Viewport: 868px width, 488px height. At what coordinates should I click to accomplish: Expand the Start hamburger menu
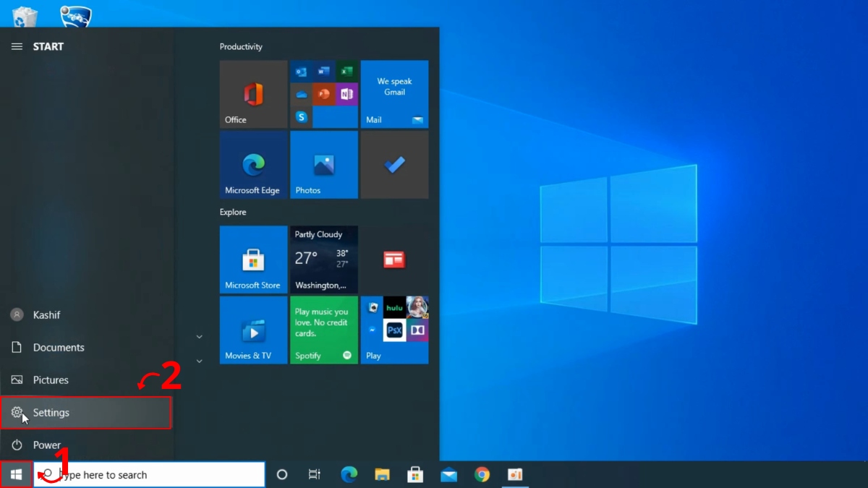(x=17, y=46)
